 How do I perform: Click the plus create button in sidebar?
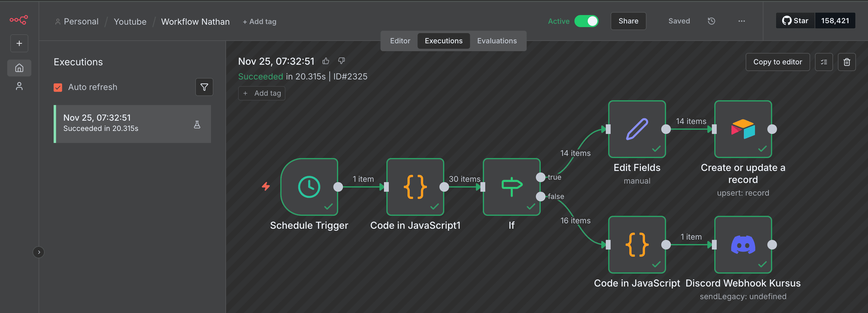19,43
